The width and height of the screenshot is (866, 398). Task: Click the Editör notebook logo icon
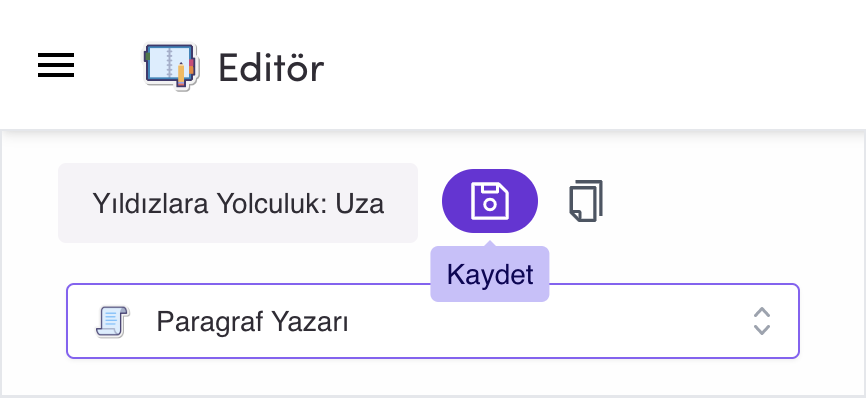(x=170, y=66)
